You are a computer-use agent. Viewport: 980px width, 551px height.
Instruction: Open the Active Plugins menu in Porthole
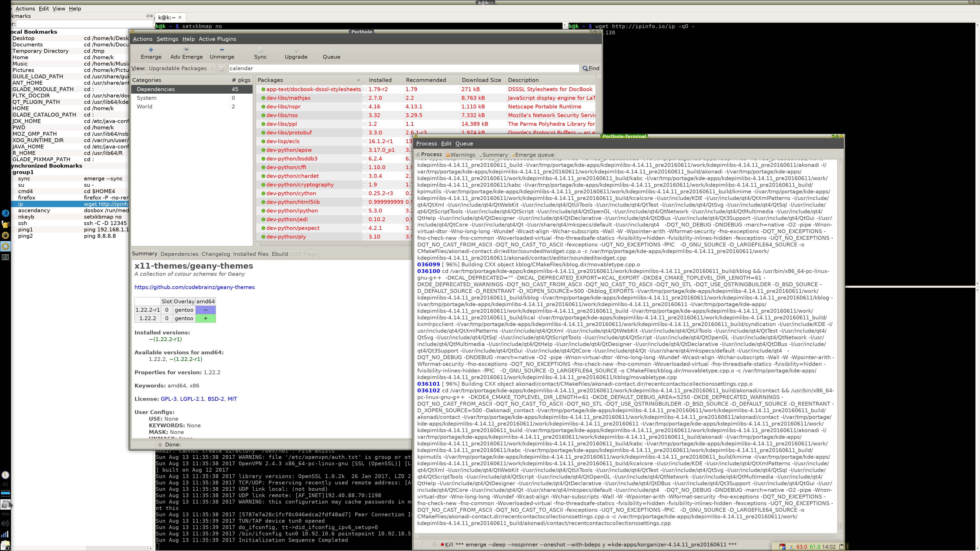(217, 39)
